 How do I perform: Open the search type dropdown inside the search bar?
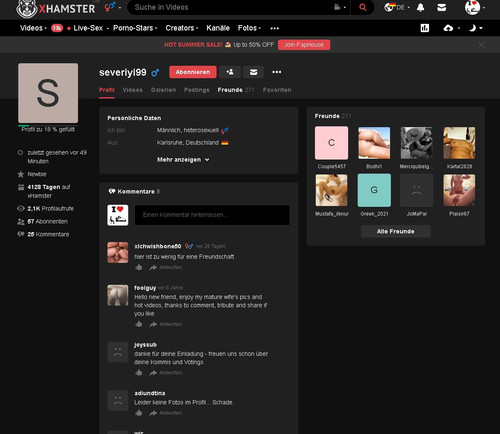coord(340,7)
